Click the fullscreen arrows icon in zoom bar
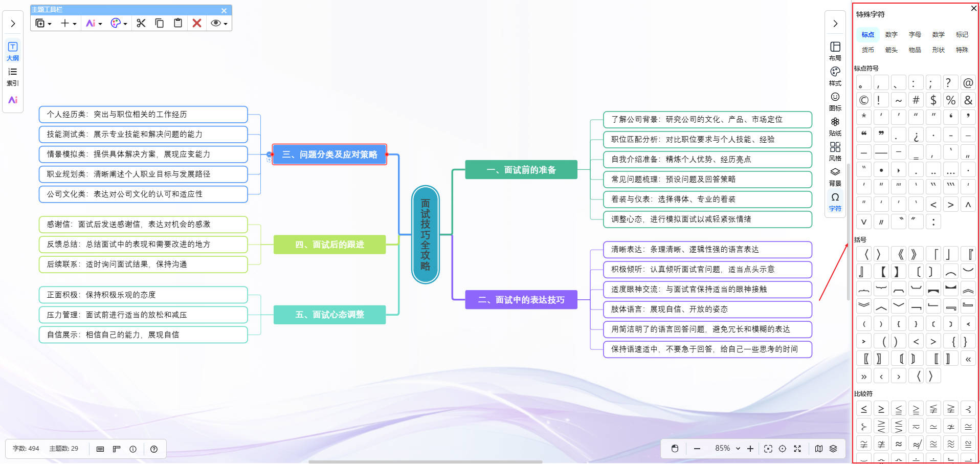Viewport: 980px width, 464px height. (797, 449)
